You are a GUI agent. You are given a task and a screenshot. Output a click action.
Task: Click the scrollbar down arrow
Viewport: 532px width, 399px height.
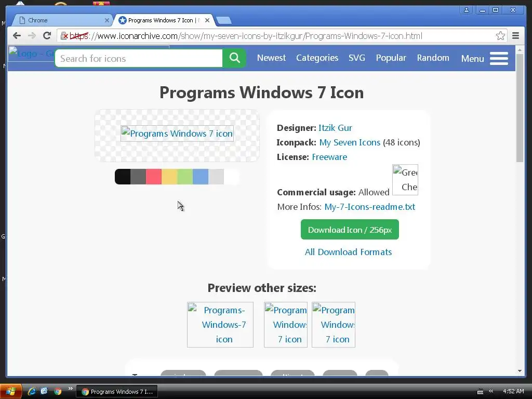[520, 371]
